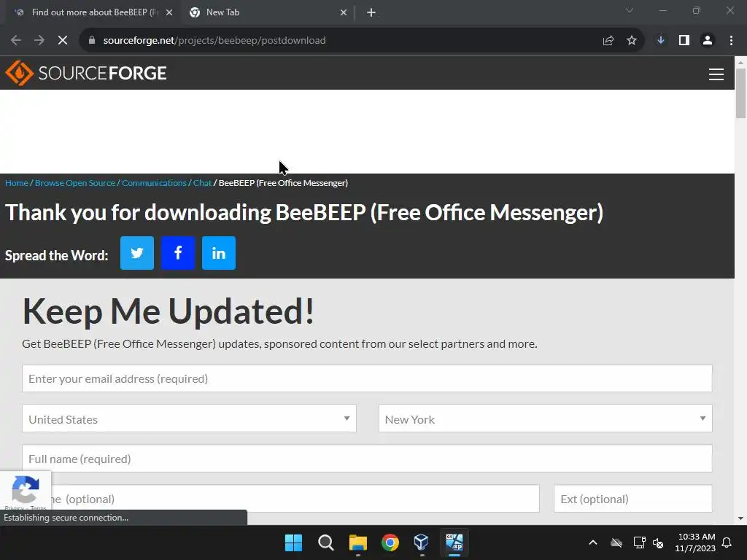
Task: Click the network tray icon
Action: [x=639, y=542]
